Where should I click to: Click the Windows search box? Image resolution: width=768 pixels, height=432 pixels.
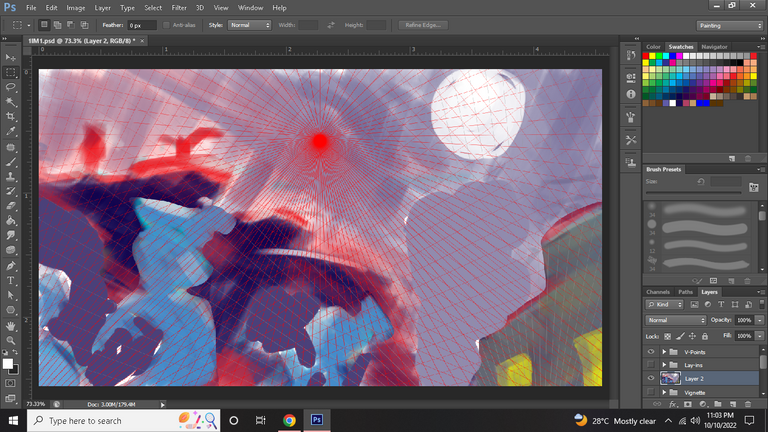click(x=123, y=420)
